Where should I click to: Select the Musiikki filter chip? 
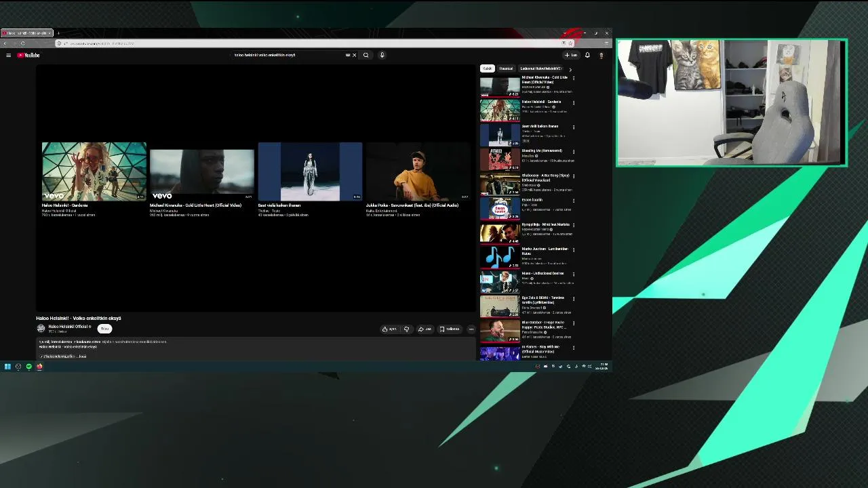tap(507, 68)
